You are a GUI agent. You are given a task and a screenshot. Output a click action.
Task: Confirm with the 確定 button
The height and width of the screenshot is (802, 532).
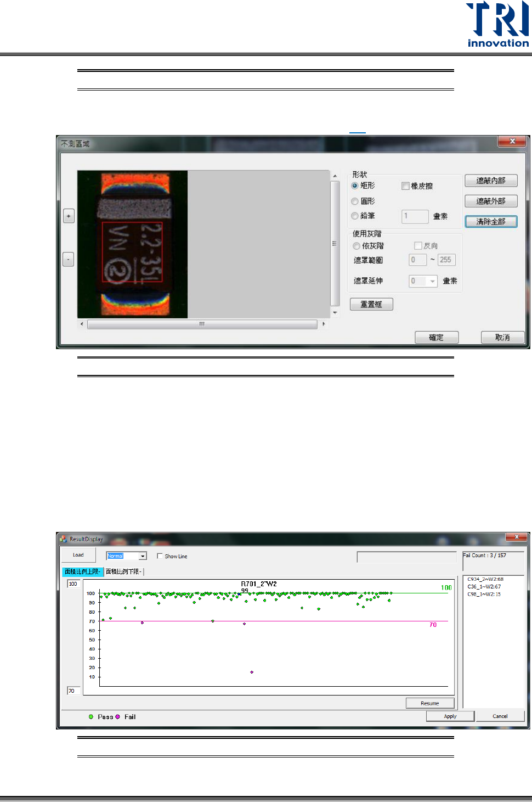[x=437, y=337]
